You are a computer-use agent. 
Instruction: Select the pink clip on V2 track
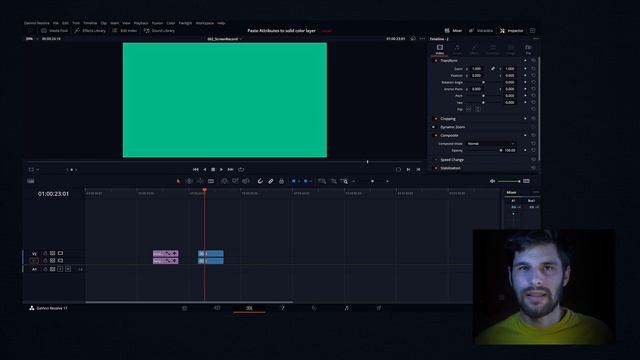(165, 253)
